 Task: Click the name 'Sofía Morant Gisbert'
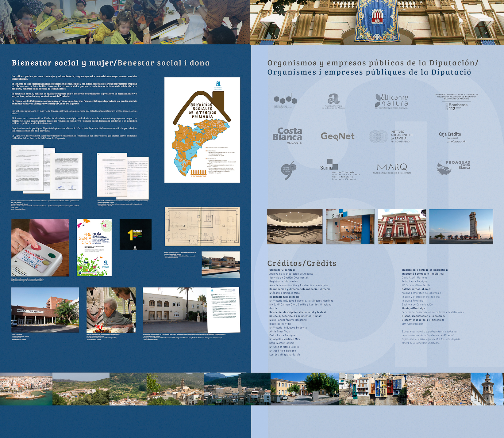point(282,343)
